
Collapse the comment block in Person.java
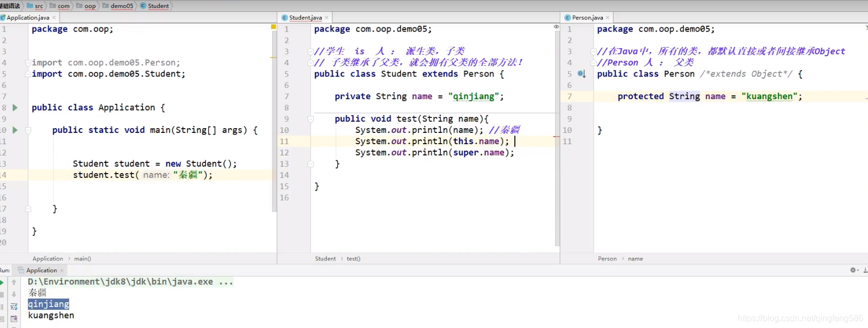click(593, 51)
